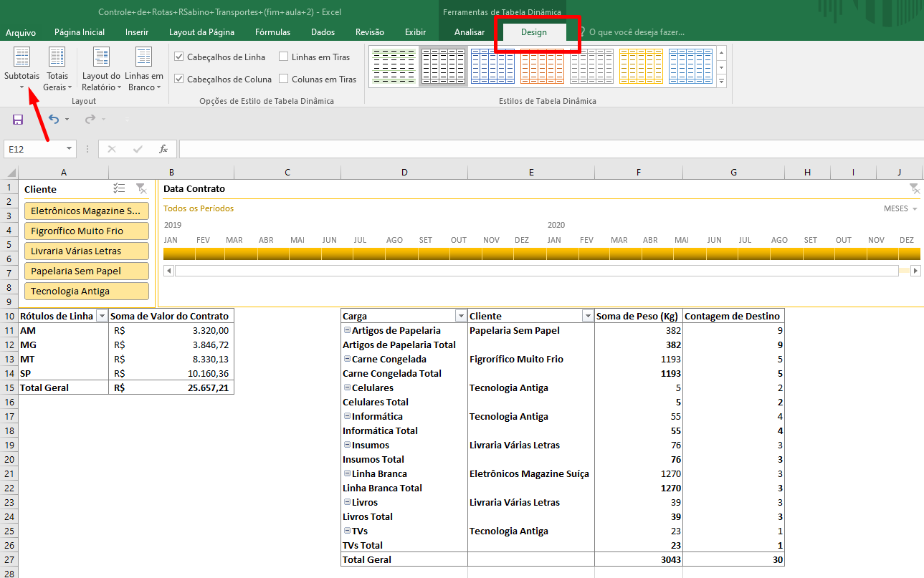Redo the last action
The height and width of the screenshot is (578, 924).
[90, 119]
